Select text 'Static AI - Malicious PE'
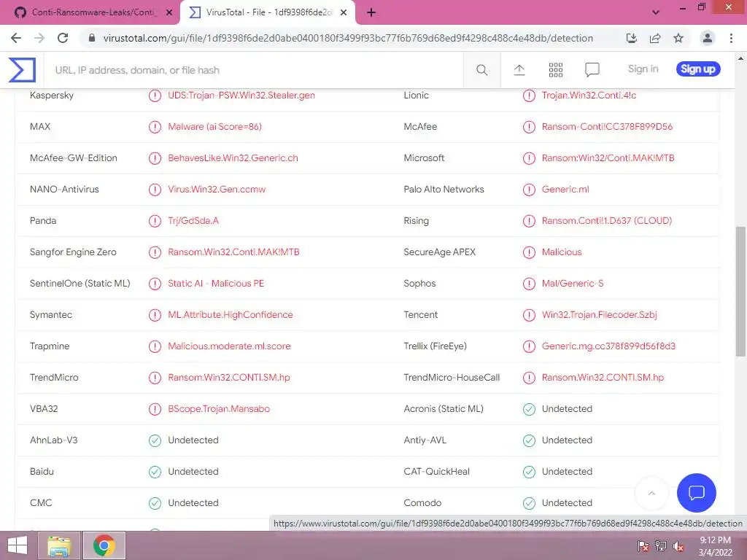Image resolution: width=747 pixels, height=560 pixels. click(x=216, y=284)
